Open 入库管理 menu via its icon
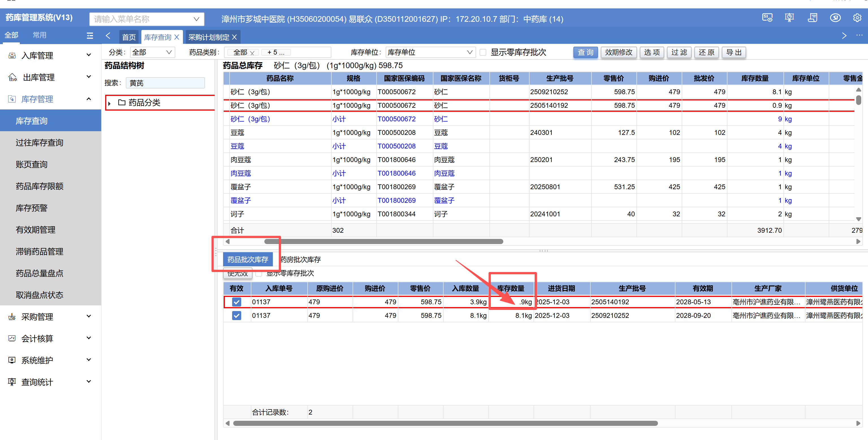 pyautogui.click(x=12, y=56)
